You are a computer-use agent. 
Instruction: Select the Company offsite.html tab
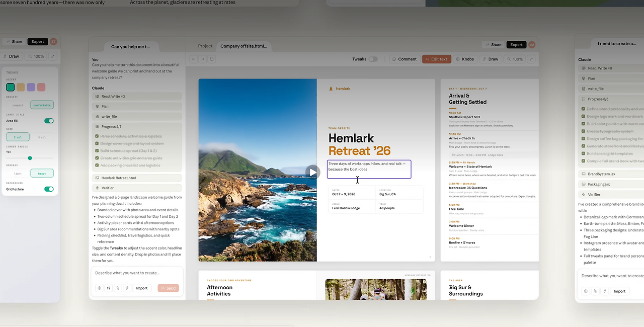(244, 46)
